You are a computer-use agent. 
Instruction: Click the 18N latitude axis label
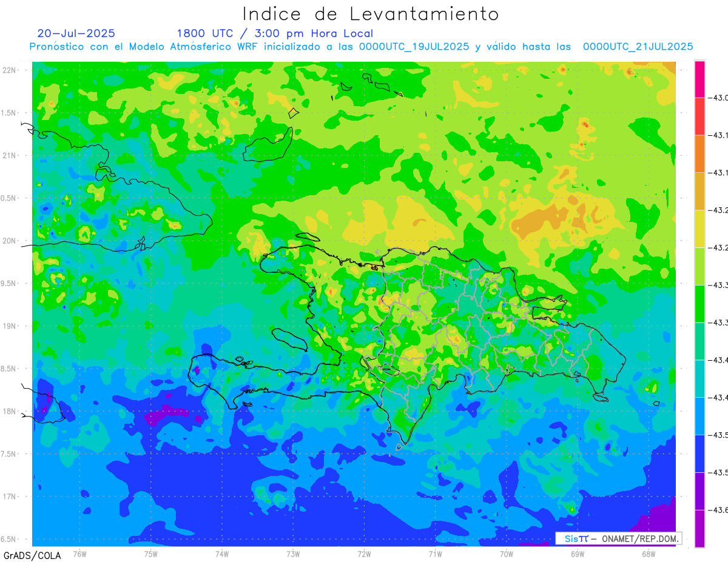coord(10,412)
